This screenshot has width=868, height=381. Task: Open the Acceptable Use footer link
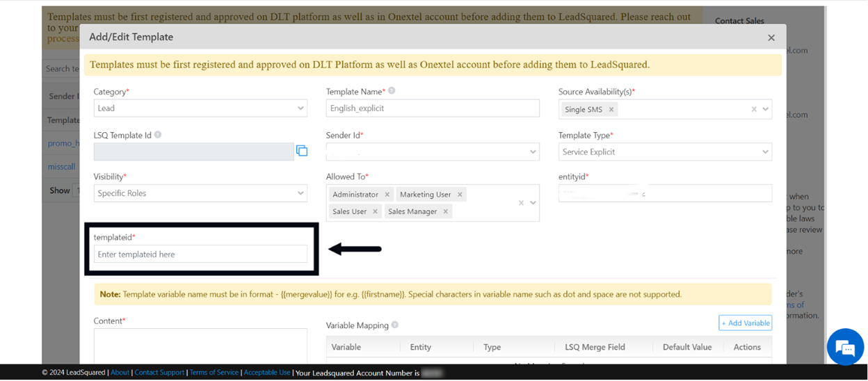click(x=267, y=373)
